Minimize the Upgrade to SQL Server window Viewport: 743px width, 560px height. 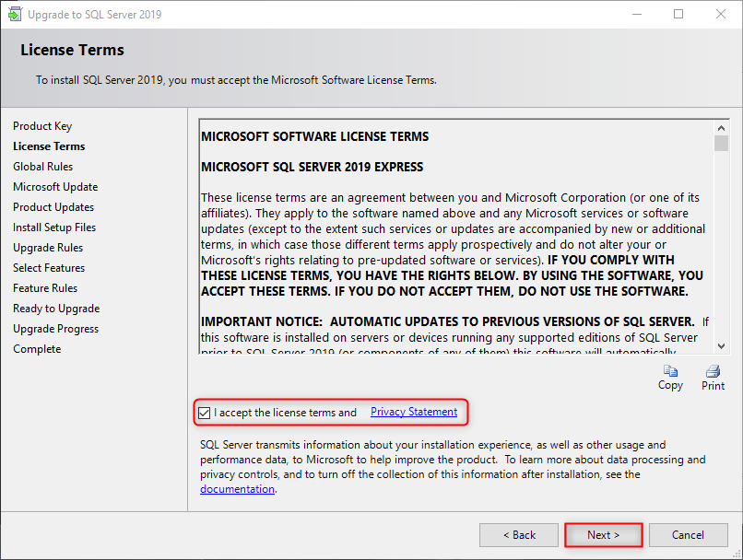pos(637,14)
